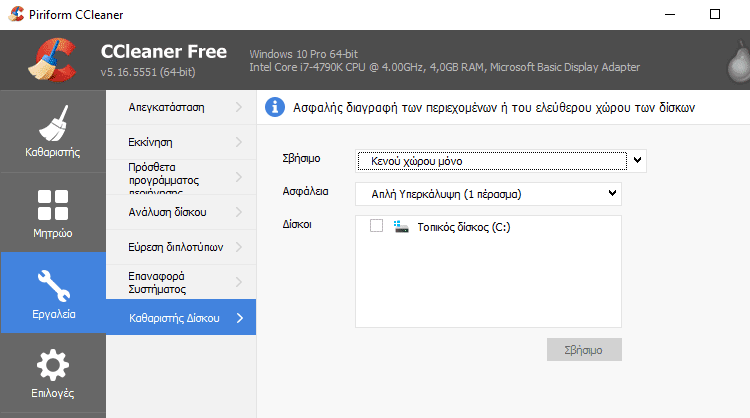Maximize the CCleaner window

click(x=715, y=14)
